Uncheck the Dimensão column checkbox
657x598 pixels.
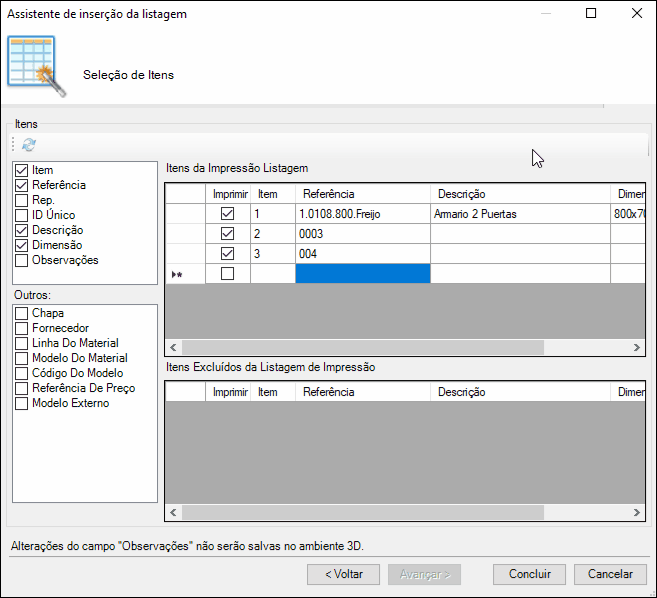pos(21,246)
